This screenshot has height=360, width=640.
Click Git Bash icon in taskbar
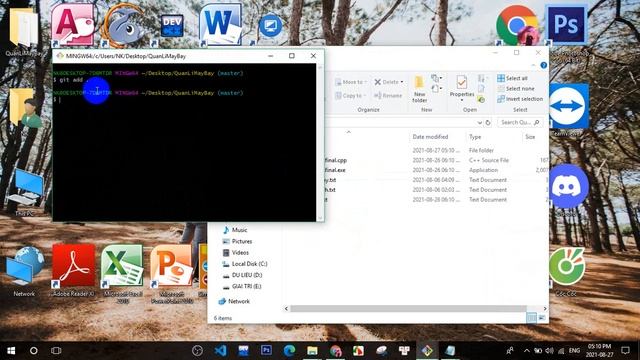pos(427,350)
